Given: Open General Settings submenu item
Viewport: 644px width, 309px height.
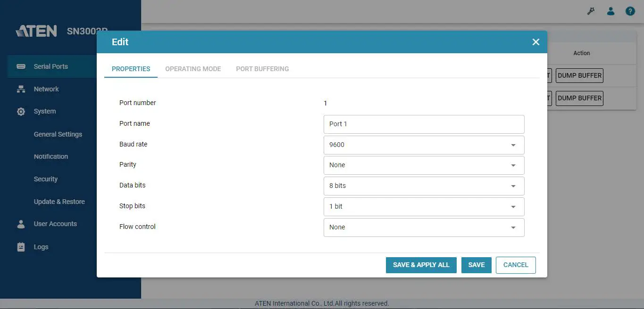Looking at the screenshot, I should point(58,134).
